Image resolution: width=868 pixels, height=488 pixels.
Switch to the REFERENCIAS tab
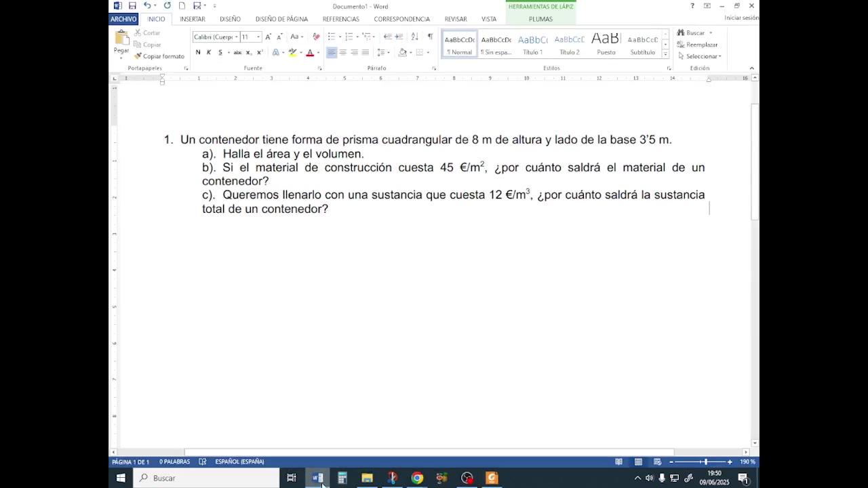(x=341, y=19)
